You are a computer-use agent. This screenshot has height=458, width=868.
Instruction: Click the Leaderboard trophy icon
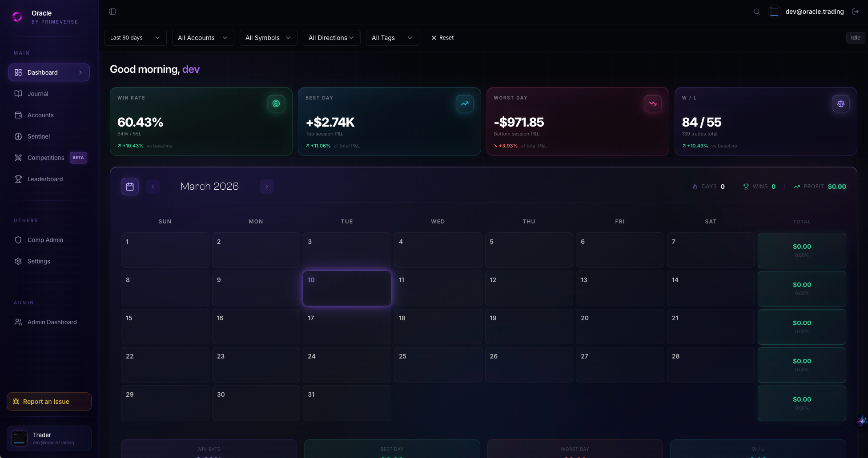[x=18, y=179]
